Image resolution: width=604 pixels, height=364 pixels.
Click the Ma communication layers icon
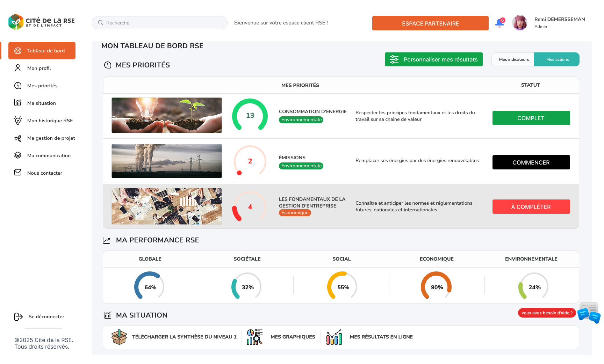click(18, 155)
